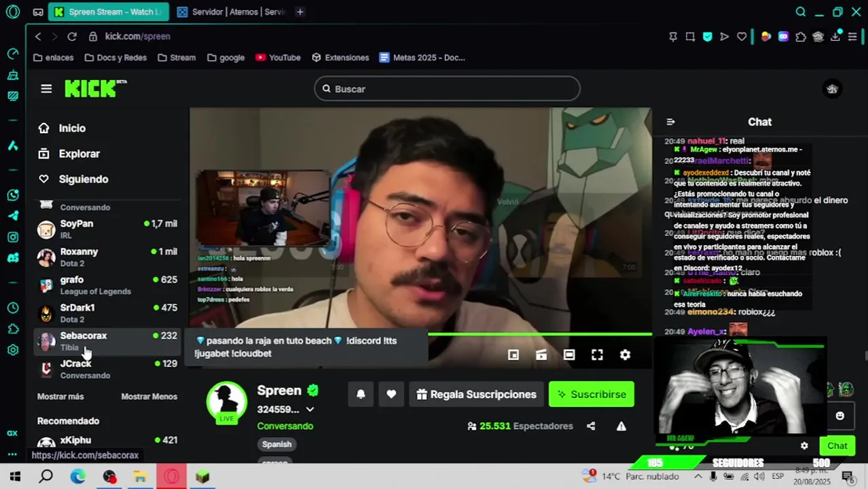Switch to Spreen Stream browser tab

109,12
